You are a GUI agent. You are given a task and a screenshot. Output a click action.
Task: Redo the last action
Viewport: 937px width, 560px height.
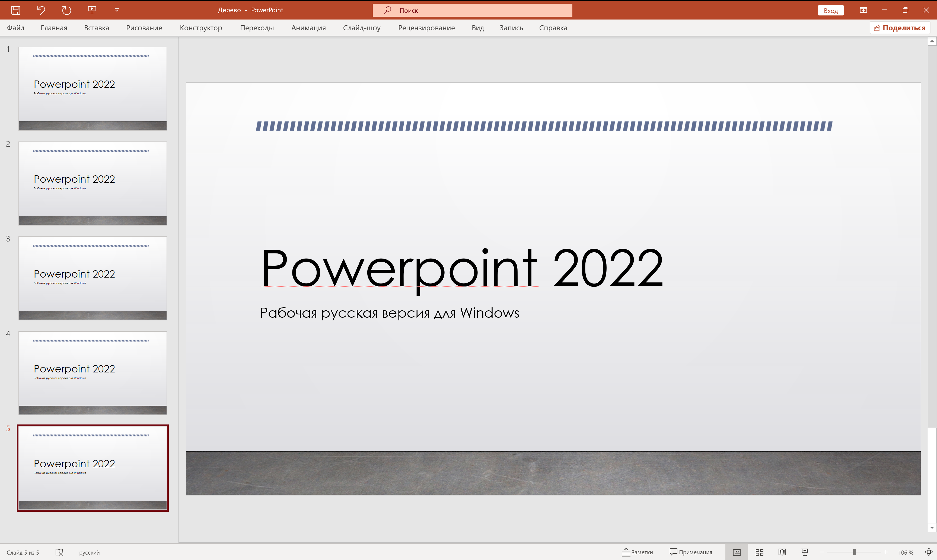[66, 10]
